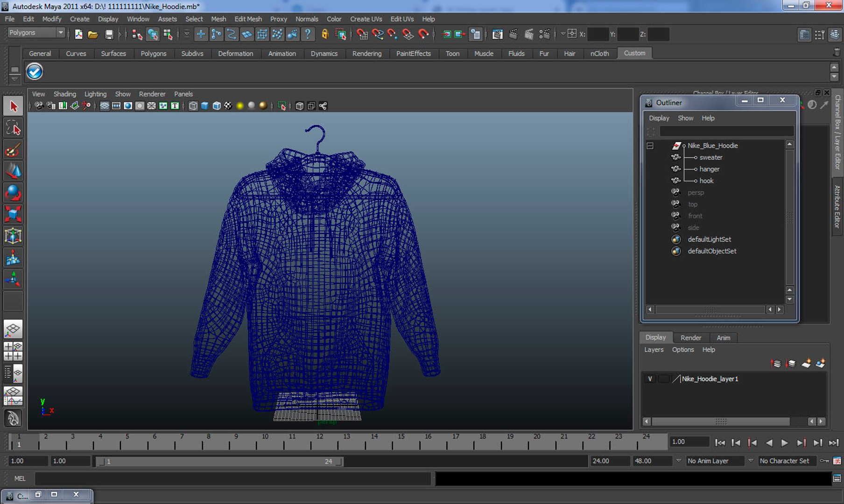Go to end of playback range
This screenshot has width=844, height=504.
pyautogui.click(x=834, y=442)
